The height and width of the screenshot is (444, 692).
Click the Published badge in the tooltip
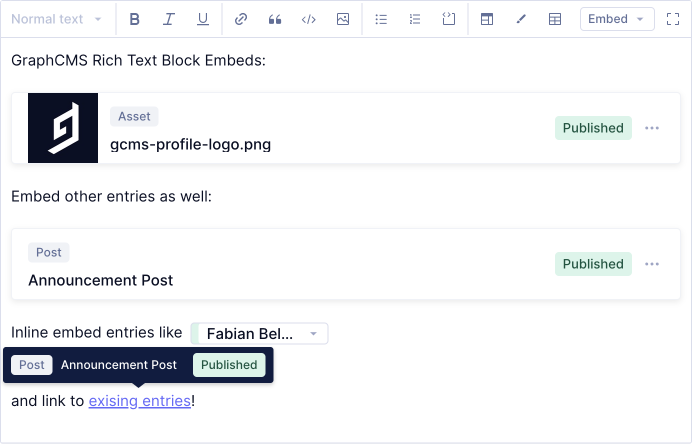click(x=229, y=365)
